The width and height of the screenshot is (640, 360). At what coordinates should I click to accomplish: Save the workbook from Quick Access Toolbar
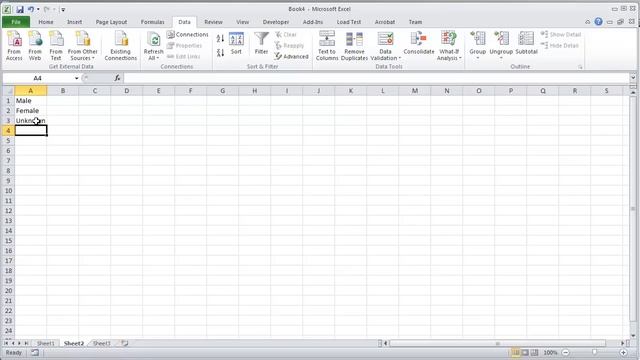point(20,9)
